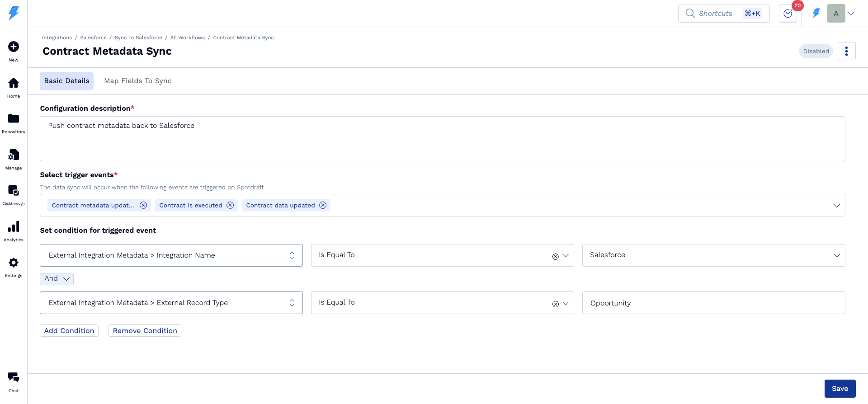This screenshot has width=868, height=404.
Task: Click the Add Condition button
Action: coord(69,331)
